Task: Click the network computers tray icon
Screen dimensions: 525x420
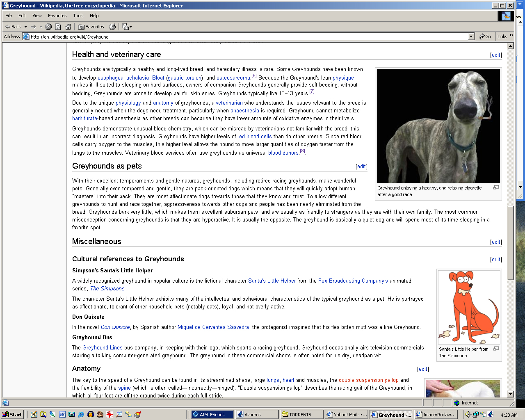Action: coord(475,414)
